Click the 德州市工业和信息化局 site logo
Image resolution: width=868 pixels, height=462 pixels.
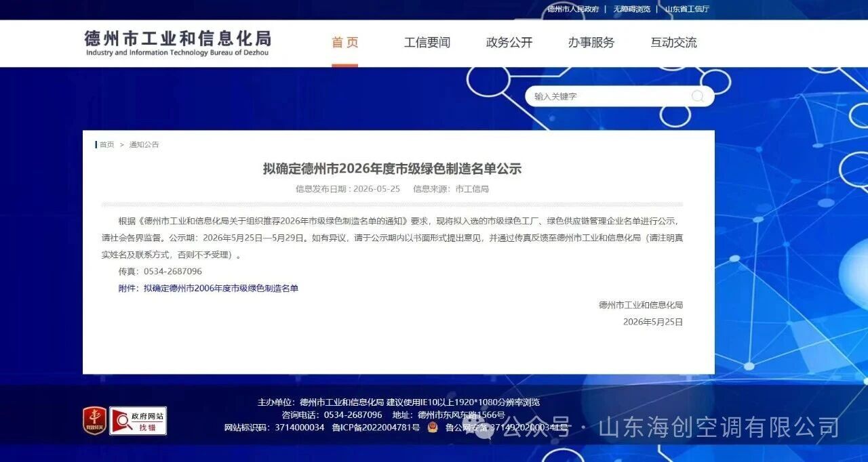click(x=178, y=43)
